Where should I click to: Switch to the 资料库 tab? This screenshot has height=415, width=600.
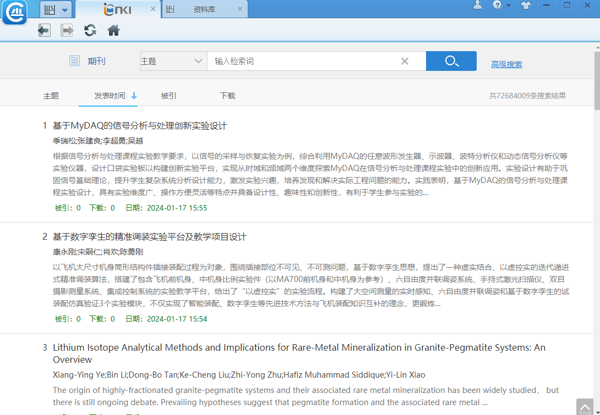[204, 9]
